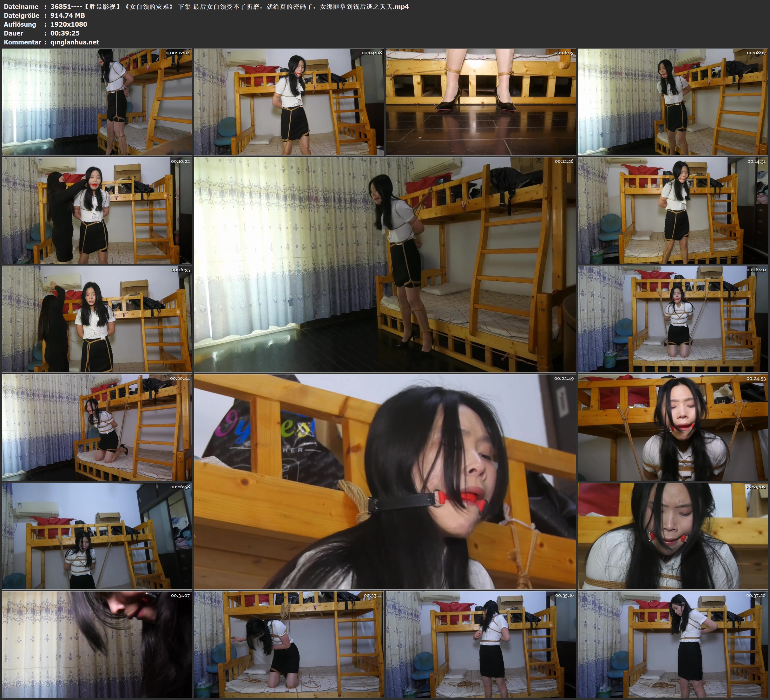Image resolution: width=770 pixels, height=700 pixels.
Task: Select the final thumbnail timestamped 00:37:20
Action: tap(672, 644)
